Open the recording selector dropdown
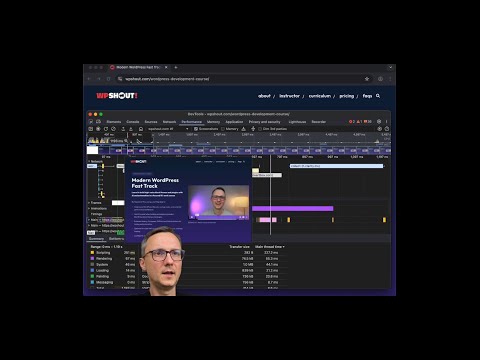480x360 pixels. (168, 129)
